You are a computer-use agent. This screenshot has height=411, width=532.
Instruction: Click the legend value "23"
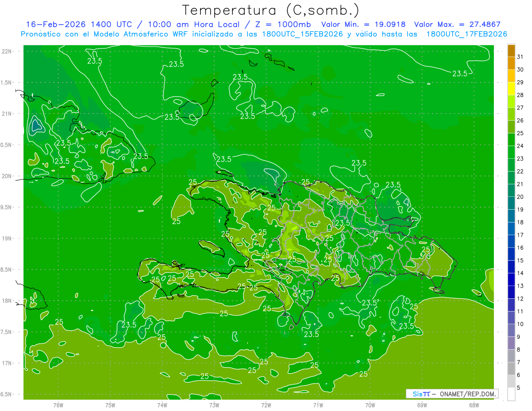pyautogui.click(x=520, y=159)
